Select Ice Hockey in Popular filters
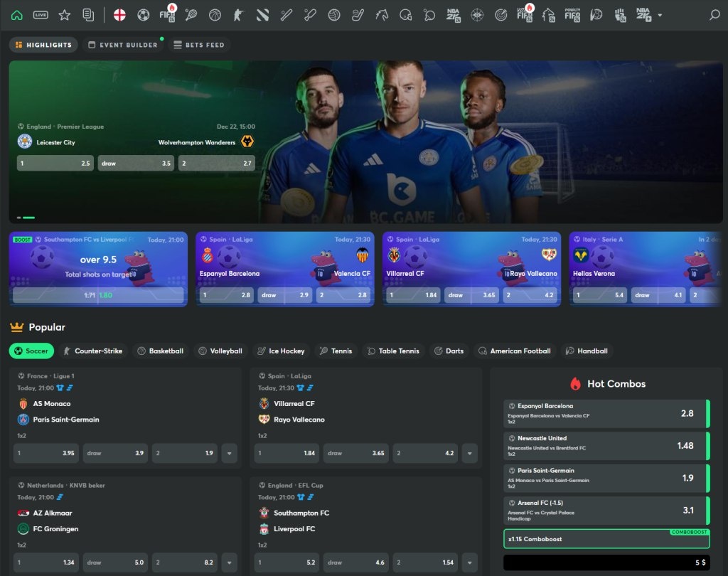Screen dimensions: 728x576 point(282,351)
